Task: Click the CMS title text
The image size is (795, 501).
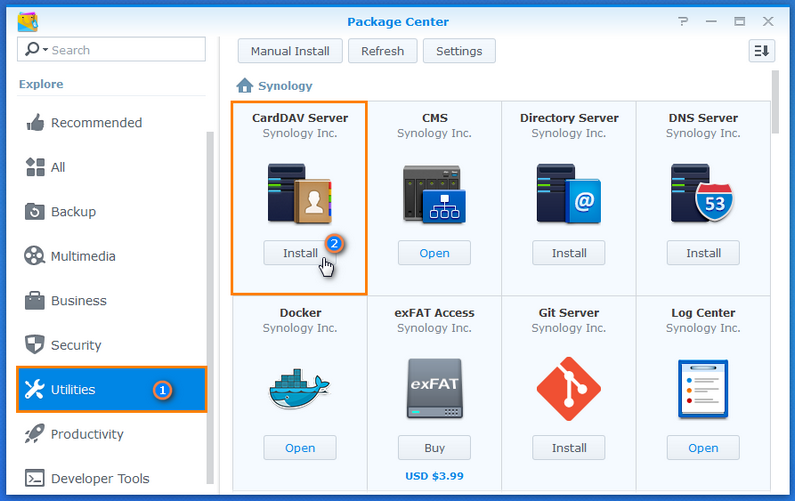Action: (435, 118)
